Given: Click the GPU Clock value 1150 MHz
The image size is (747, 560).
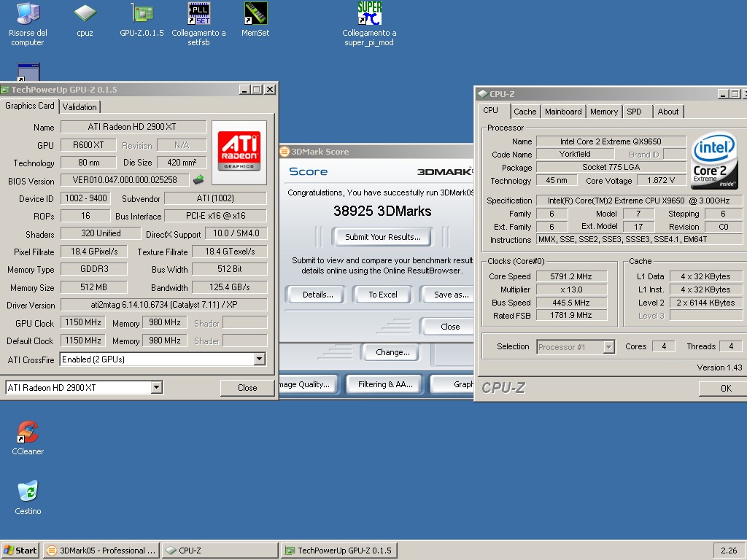Looking at the screenshot, I should click(x=83, y=322).
